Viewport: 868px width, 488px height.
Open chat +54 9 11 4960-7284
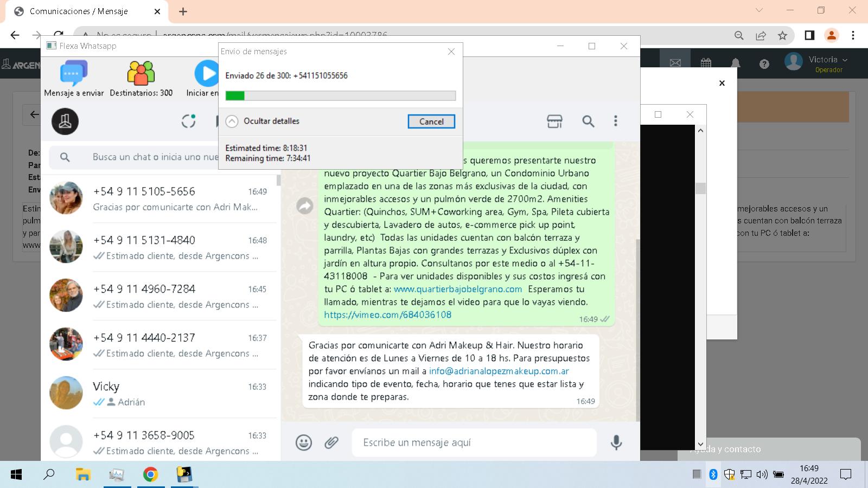[x=161, y=296]
